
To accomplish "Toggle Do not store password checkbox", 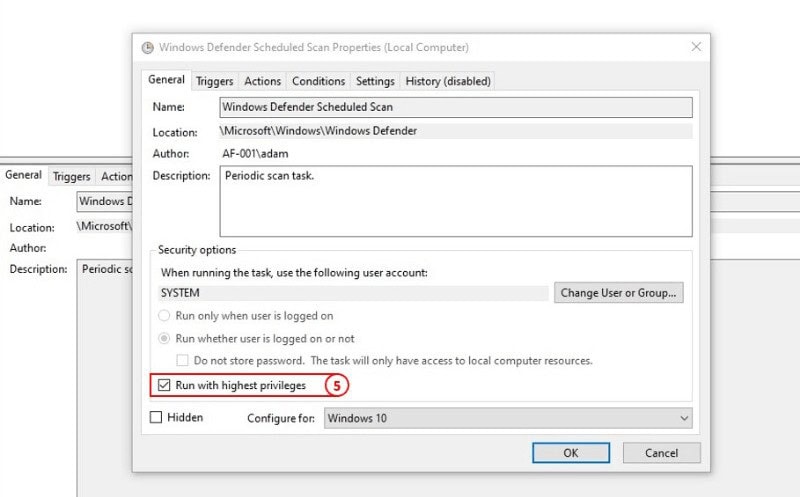I will pos(182,361).
